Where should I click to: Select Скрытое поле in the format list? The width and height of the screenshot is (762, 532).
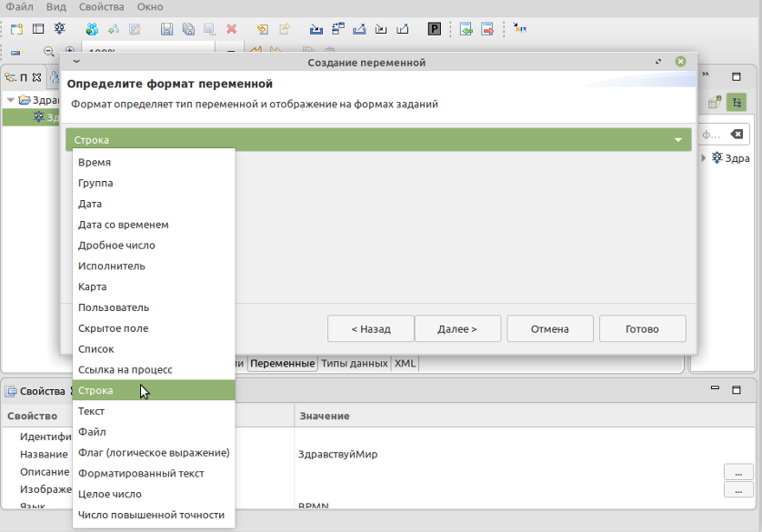[x=154, y=328]
